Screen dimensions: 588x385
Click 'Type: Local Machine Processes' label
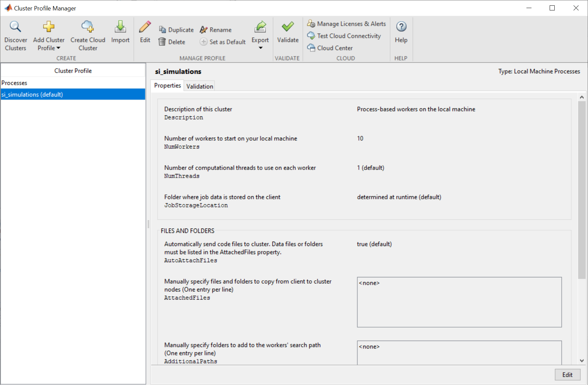(x=539, y=71)
